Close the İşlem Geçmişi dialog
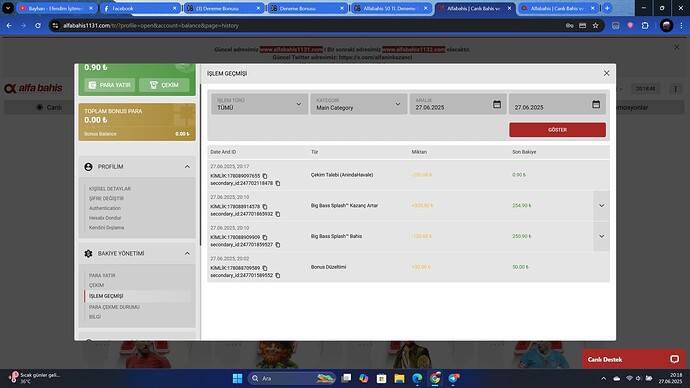 point(606,73)
